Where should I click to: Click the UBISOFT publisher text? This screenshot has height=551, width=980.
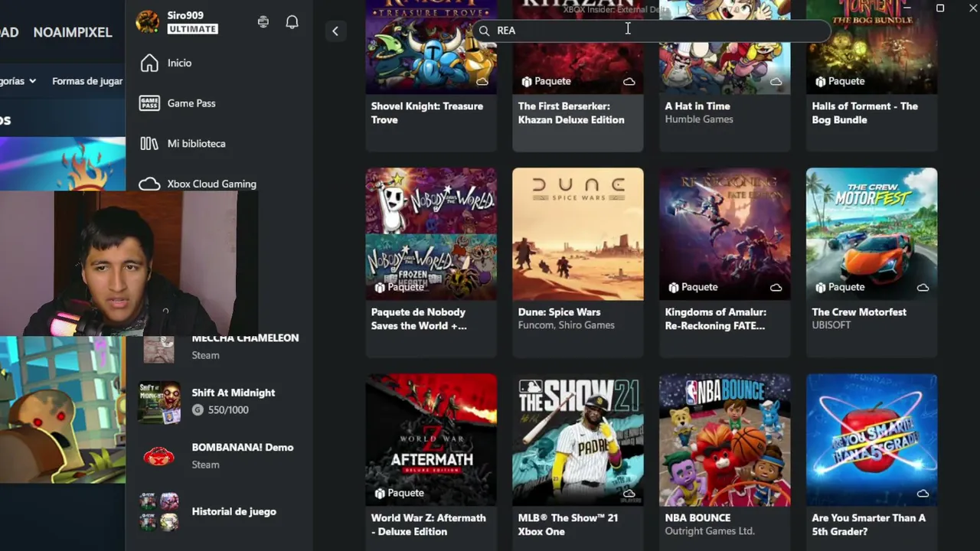pyautogui.click(x=831, y=325)
